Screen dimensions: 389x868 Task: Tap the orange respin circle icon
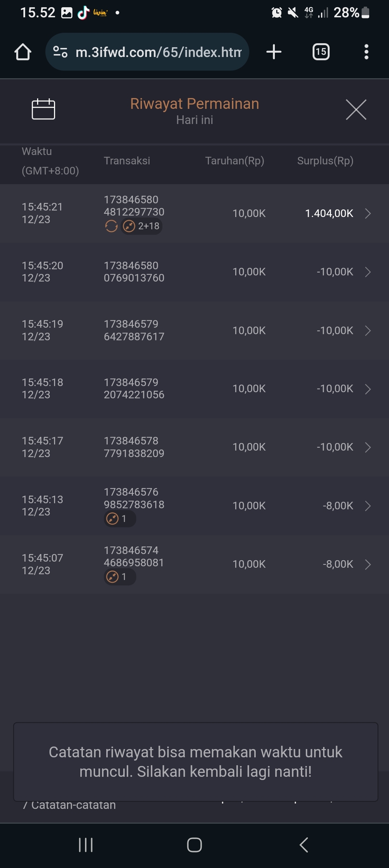[x=111, y=226]
